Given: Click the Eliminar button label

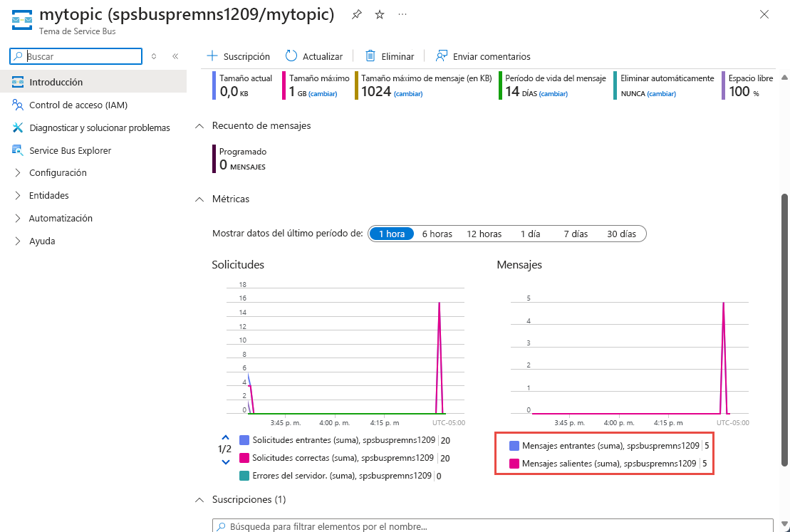Looking at the screenshot, I should coord(397,56).
